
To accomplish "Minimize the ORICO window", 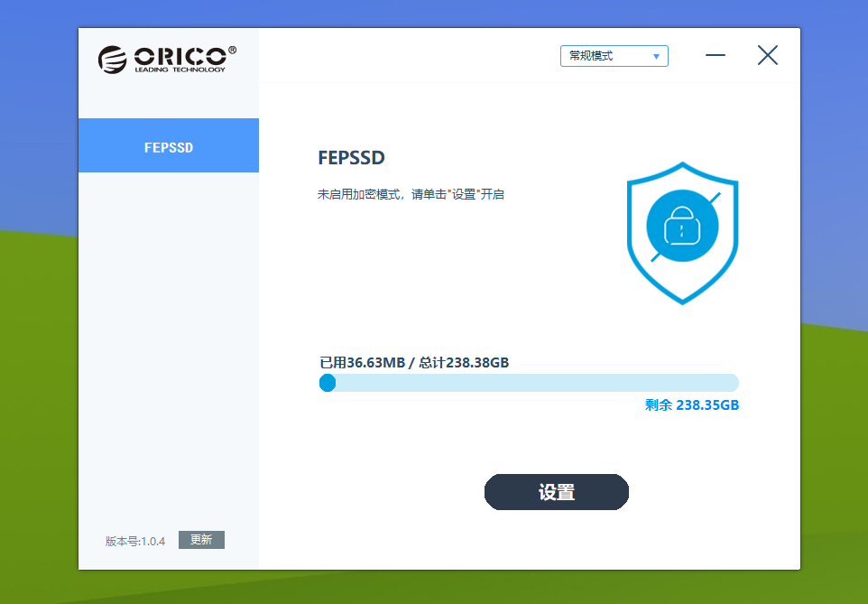I will (x=716, y=55).
